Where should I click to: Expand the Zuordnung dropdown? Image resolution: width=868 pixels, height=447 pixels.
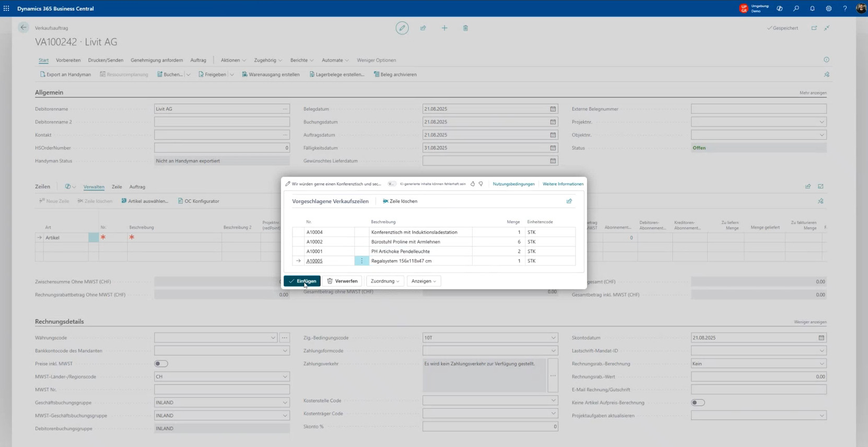click(385, 281)
